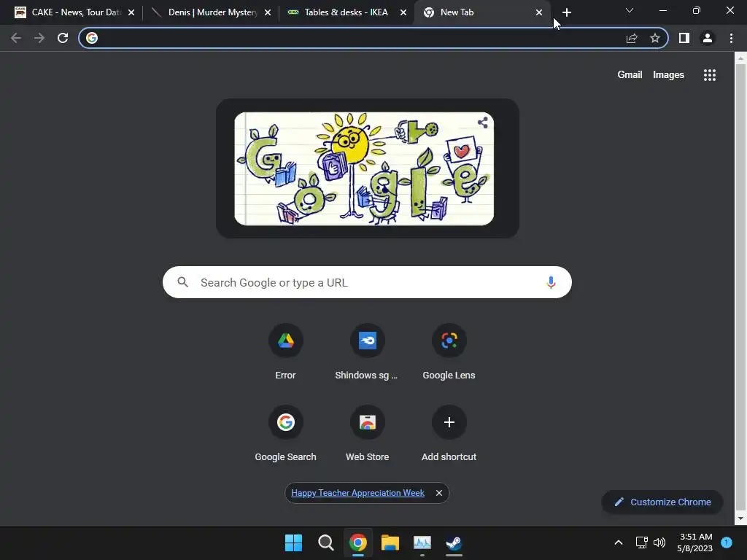Screen dimensions: 747x560
Task: Open the Chrome side panel
Action: pos(684,38)
